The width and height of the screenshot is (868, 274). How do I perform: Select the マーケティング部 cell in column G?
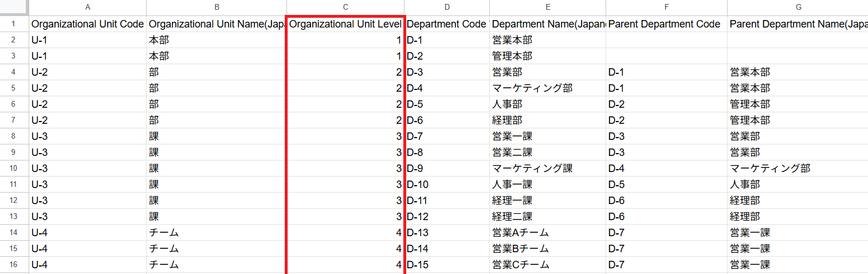coord(798,169)
